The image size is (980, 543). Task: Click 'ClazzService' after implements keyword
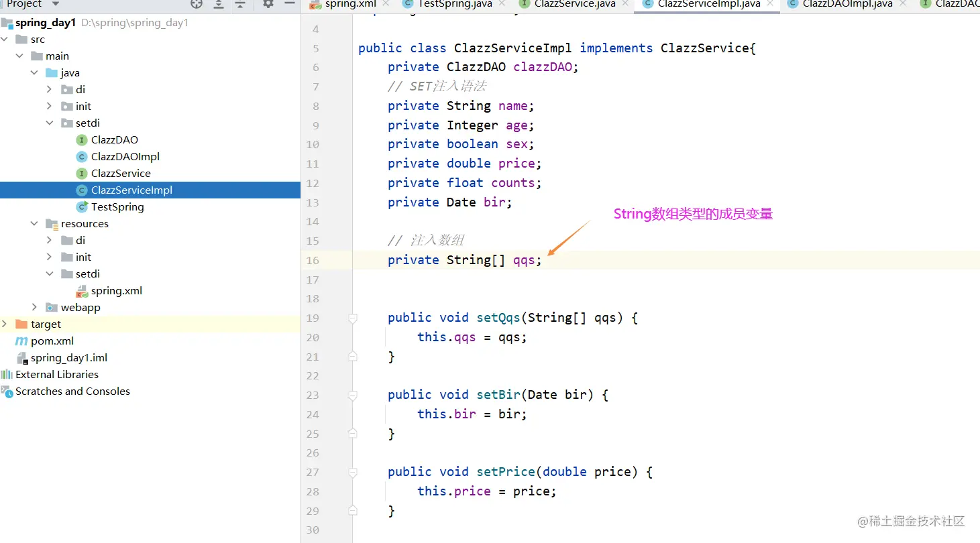coord(705,48)
